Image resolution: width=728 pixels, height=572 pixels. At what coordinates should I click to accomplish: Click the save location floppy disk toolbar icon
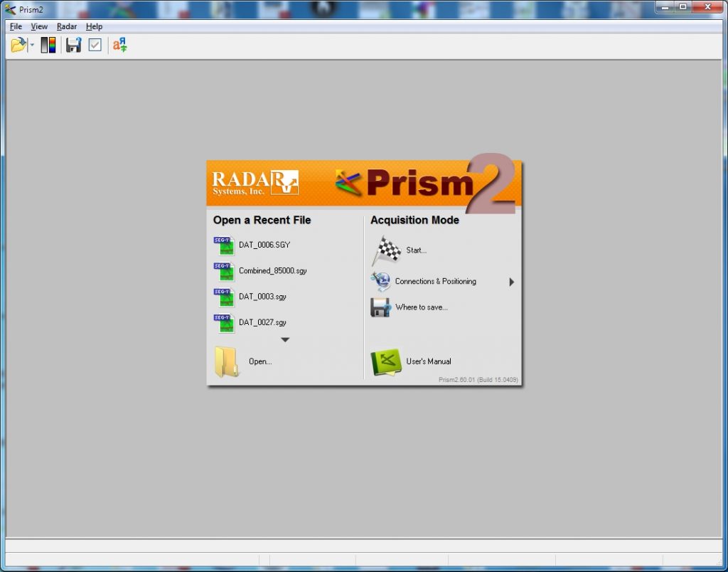pos(73,46)
